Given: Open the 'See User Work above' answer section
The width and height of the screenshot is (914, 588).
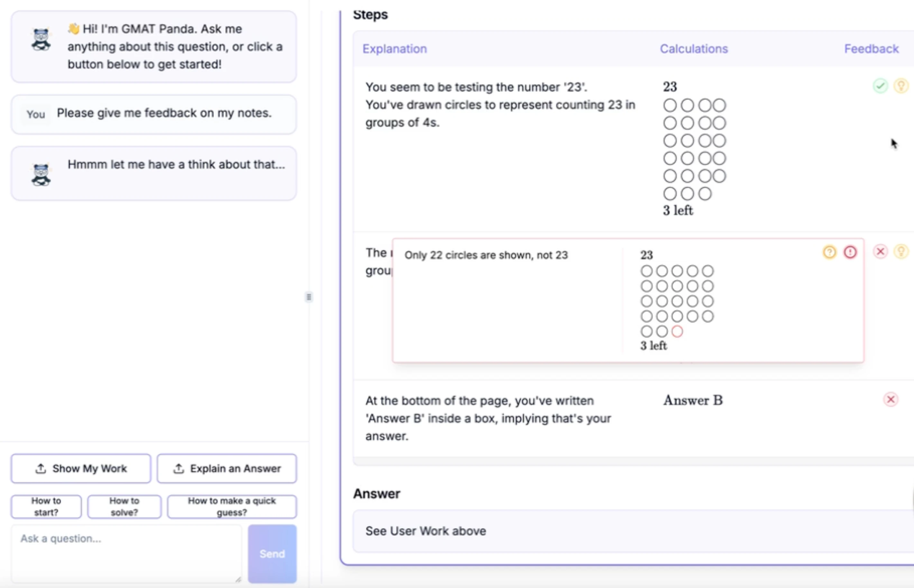Looking at the screenshot, I should pos(426,531).
